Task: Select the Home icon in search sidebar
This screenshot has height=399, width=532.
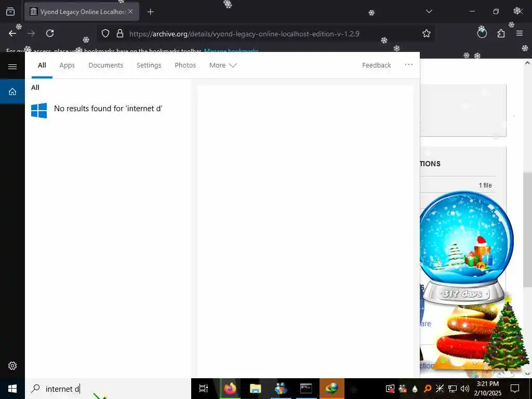Action: [12, 91]
